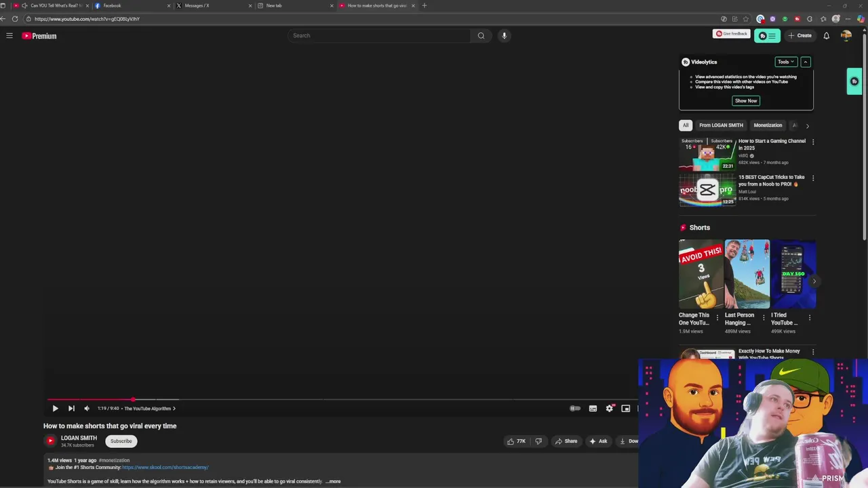The height and width of the screenshot is (488, 868).
Task: Open Last Person Hanging short
Action: click(x=747, y=274)
